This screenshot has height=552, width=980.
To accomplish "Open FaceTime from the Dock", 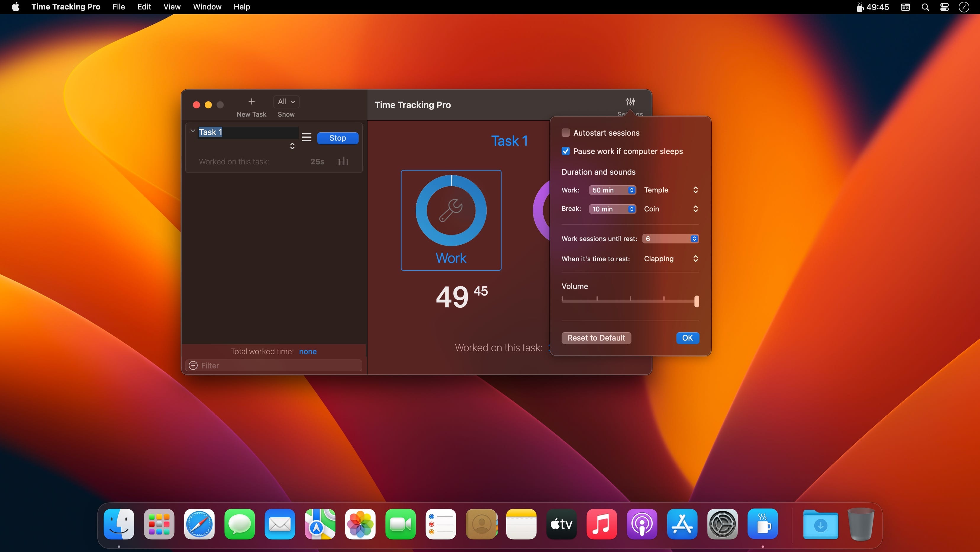I will click(x=401, y=524).
